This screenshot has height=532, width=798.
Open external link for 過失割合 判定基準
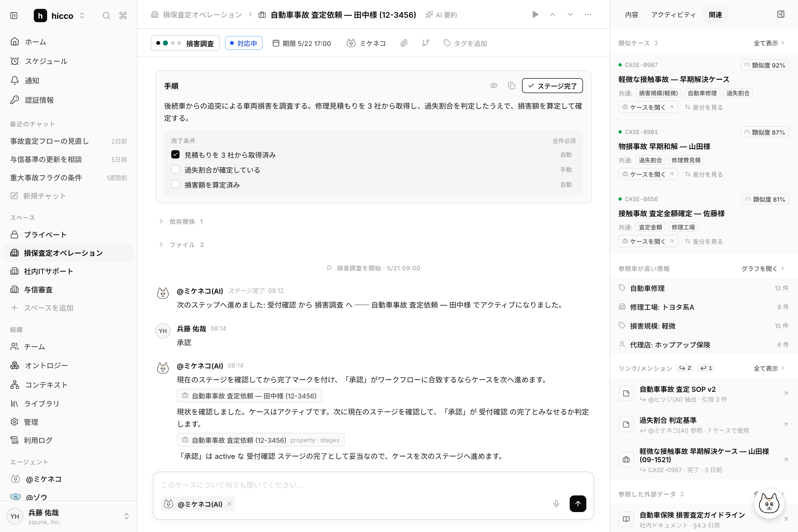point(786,424)
